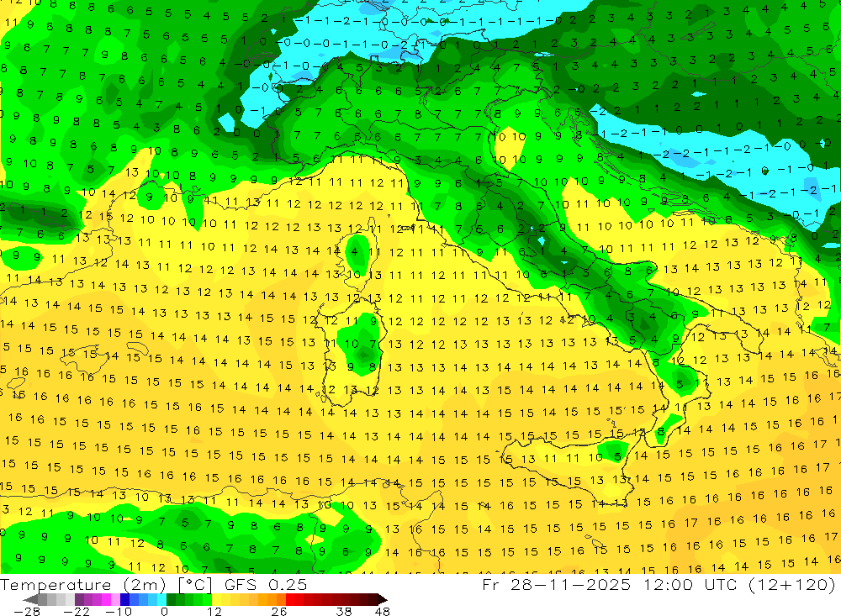Click the "(12+120)" forecast run label
This screenshot has height=616, width=841.
[791, 584]
